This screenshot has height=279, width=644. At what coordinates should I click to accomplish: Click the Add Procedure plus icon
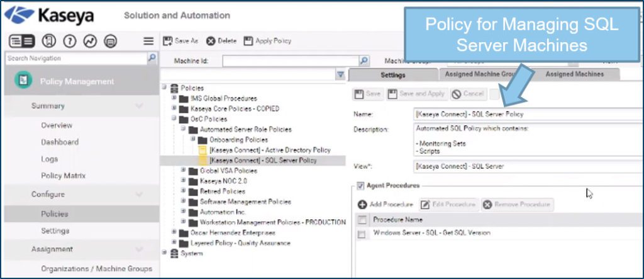point(362,205)
